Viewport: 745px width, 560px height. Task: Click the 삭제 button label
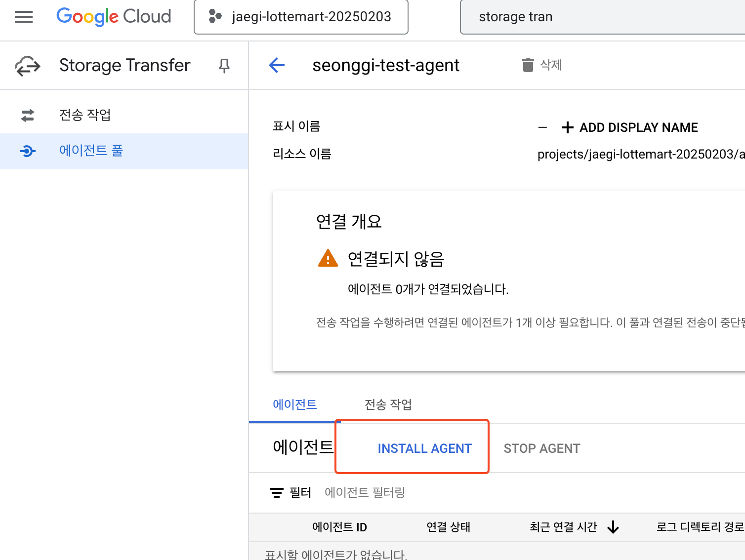click(x=551, y=65)
